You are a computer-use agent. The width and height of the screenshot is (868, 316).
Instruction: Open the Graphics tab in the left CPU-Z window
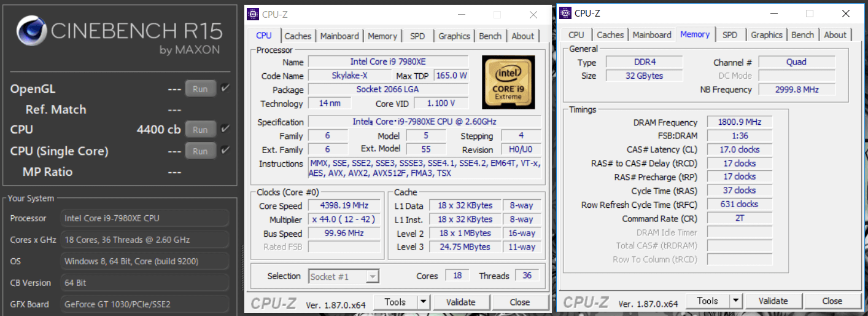[454, 36]
